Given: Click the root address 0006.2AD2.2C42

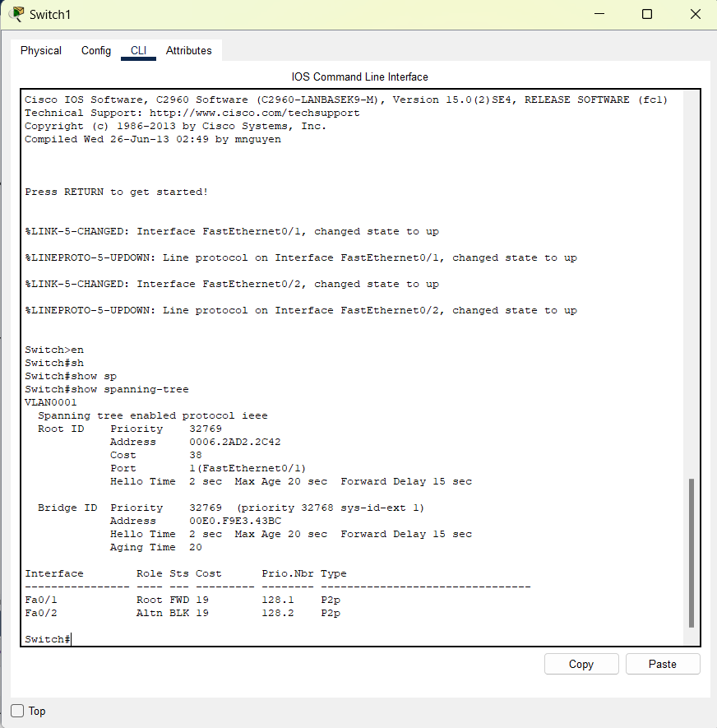Looking at the screenshot, I should (235, 442).
